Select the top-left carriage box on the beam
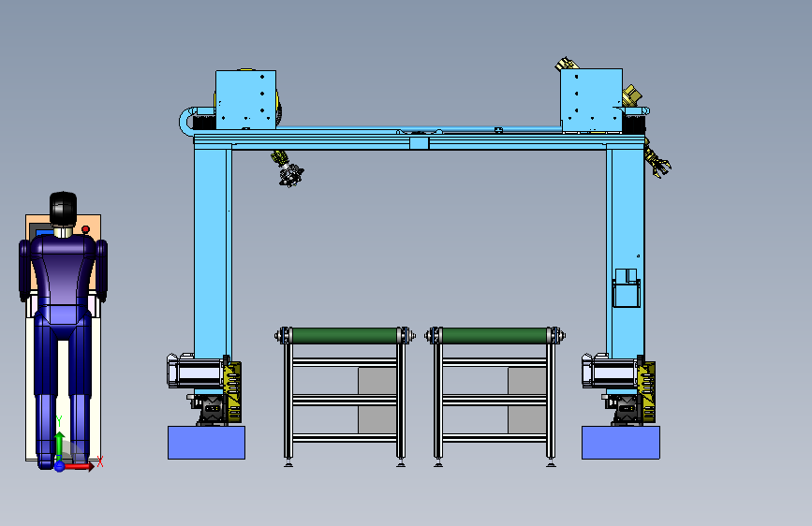 [x=245, y=99]
